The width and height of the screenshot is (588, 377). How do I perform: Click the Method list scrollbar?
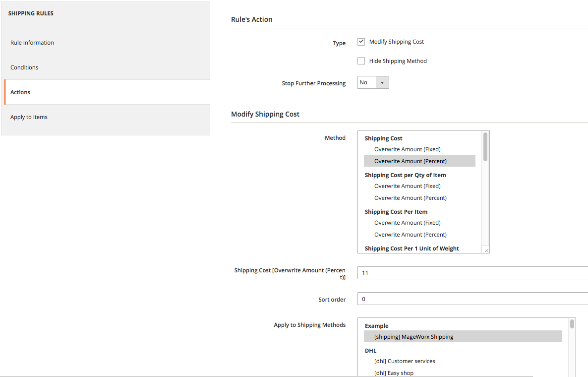[x=486, y=147]
